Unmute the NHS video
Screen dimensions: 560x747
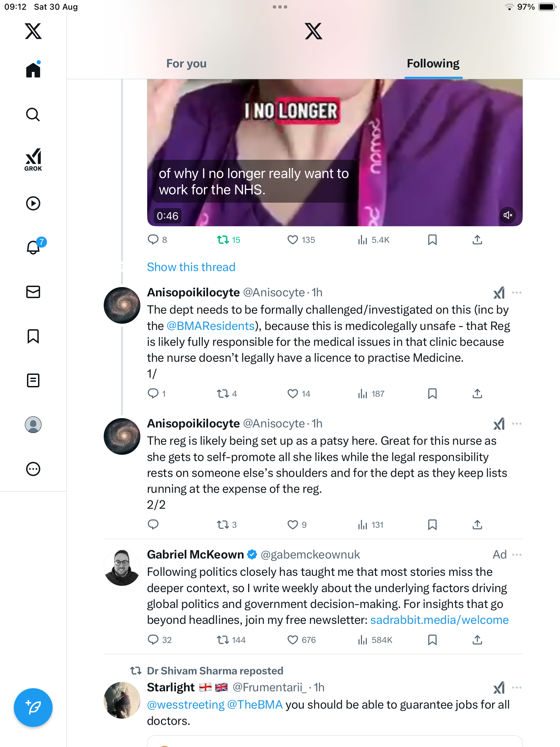507,215
